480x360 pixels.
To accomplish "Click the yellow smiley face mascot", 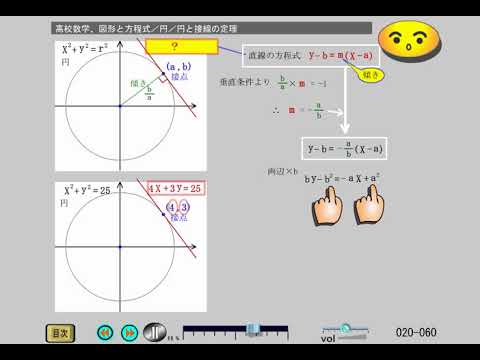I will pyautogui.click(x=410, y=41).
